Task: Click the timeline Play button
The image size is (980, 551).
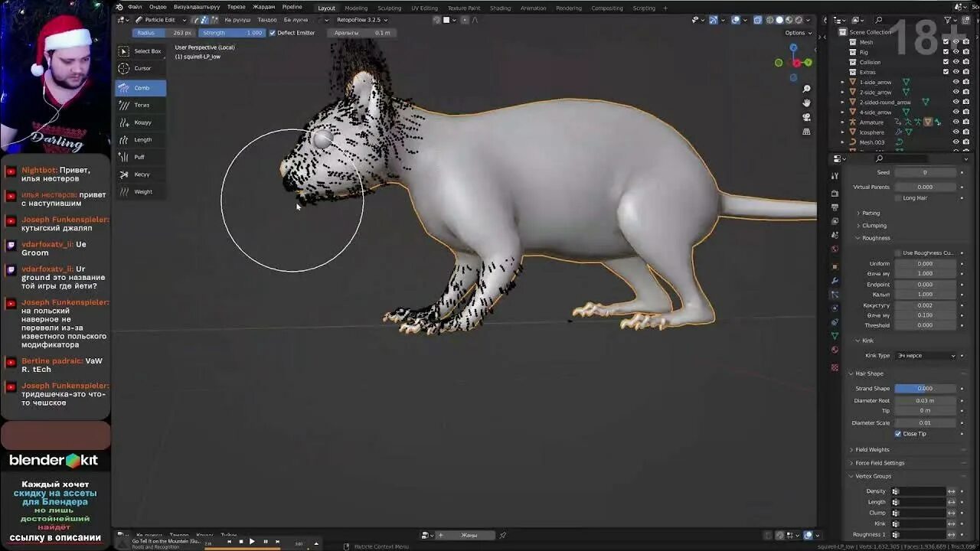Action: coord(252,541)
